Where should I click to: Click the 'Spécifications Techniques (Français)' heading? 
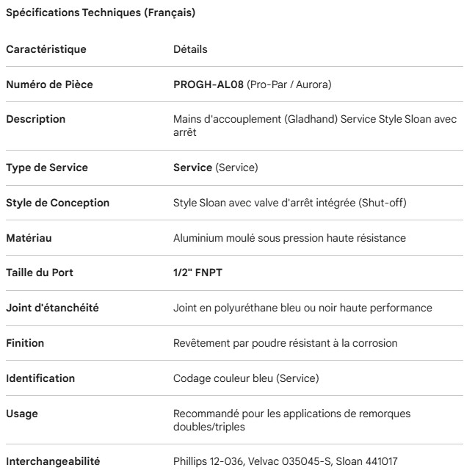point(101,13)
